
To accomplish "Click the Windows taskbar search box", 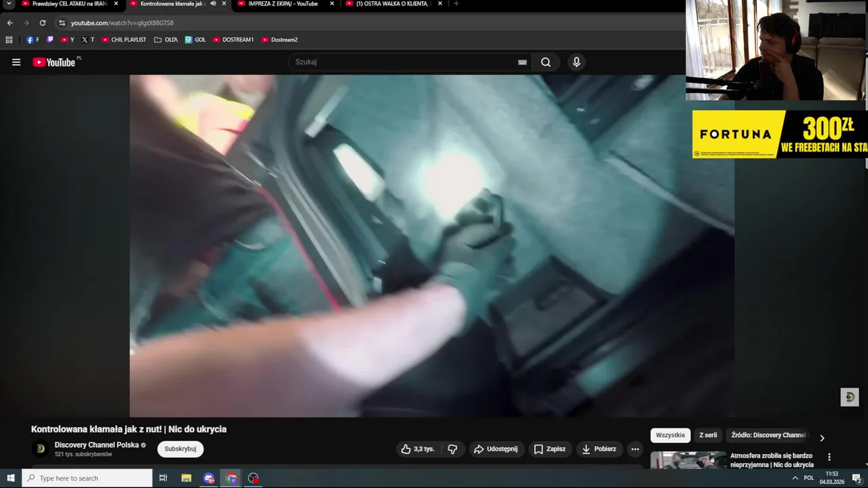I will (x=87, y=478).
